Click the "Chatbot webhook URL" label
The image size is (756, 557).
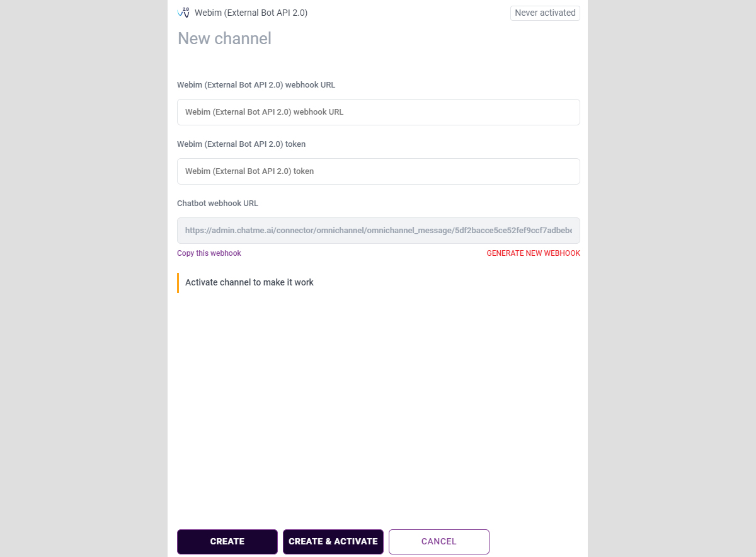coord(217,203)
